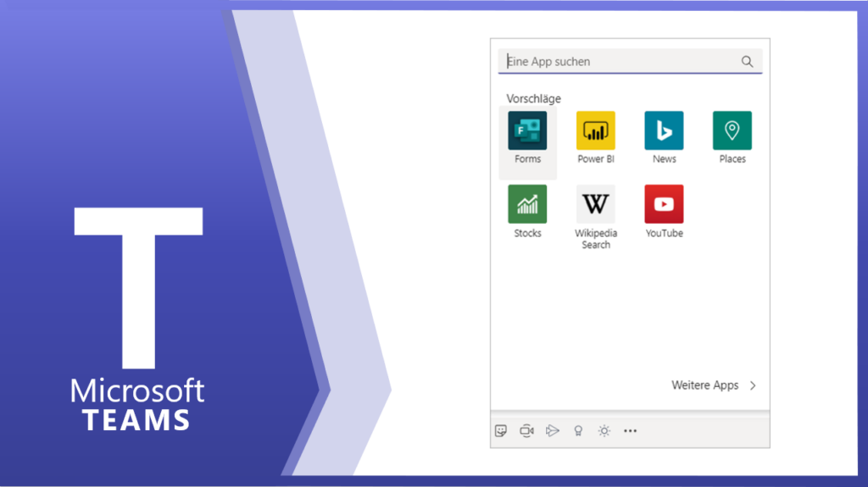Click the 'Stocks' label text
The image size is (868, 487).
click(x=527, y=233)
